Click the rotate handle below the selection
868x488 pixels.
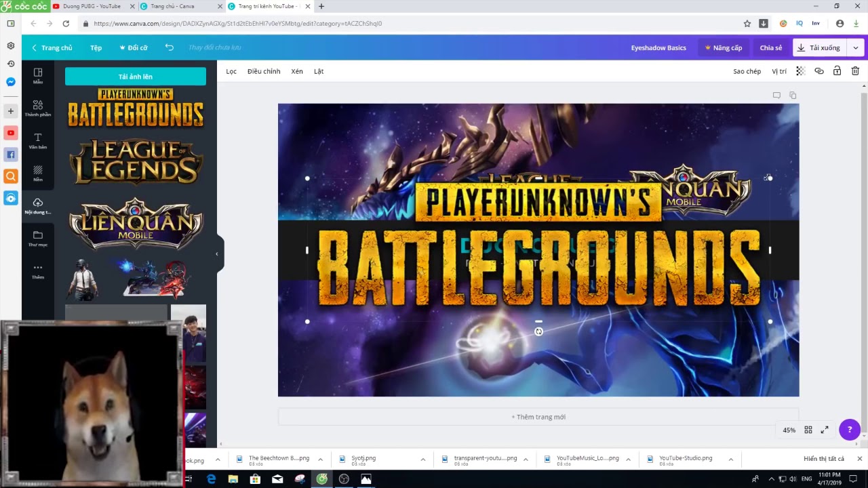pyautogui.click(x=538, y=331)
